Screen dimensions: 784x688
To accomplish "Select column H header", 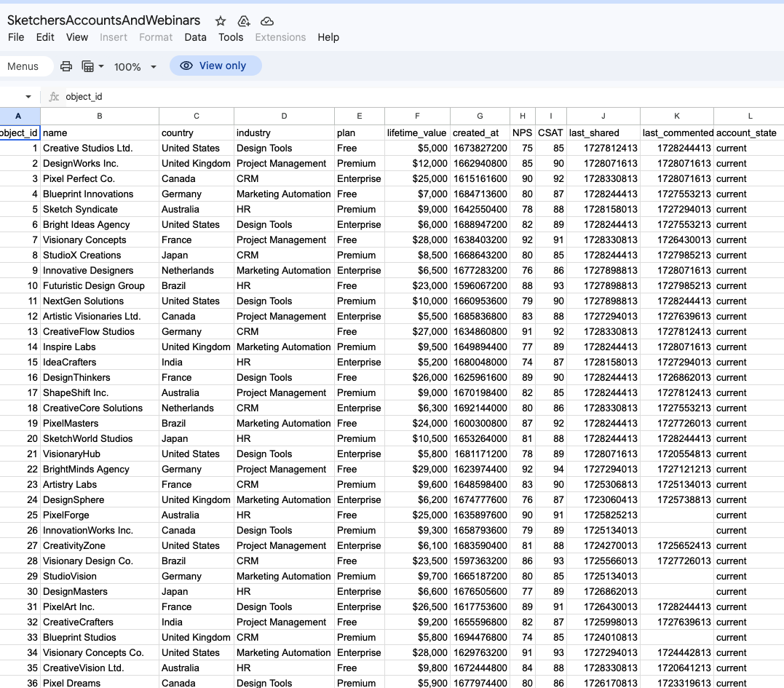I will 523,116.
